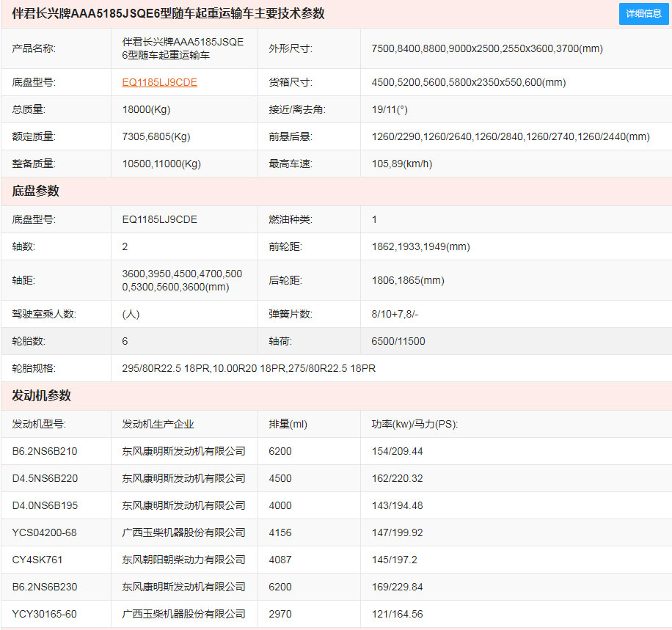672x630 pixels.
Task: Click displacement value 4156
Action: click(x=280, y=532)
